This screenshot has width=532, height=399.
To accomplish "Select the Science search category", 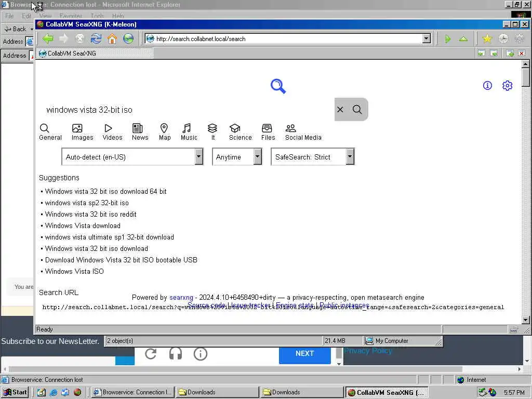I will 240,132.
